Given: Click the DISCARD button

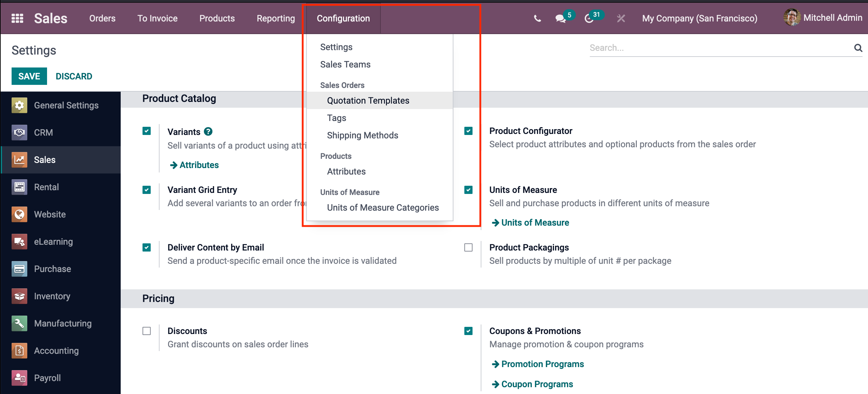Looking at the screenshot, I should point(74,76).
